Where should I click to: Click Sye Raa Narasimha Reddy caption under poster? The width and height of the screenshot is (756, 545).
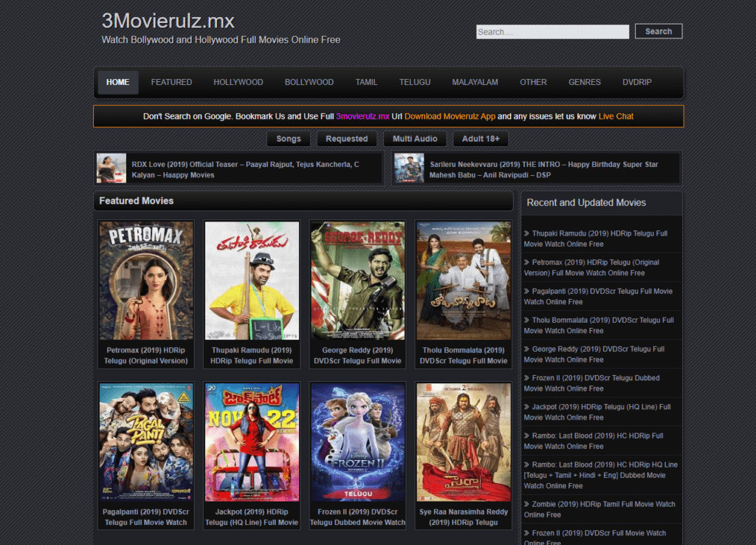[464, 517]
